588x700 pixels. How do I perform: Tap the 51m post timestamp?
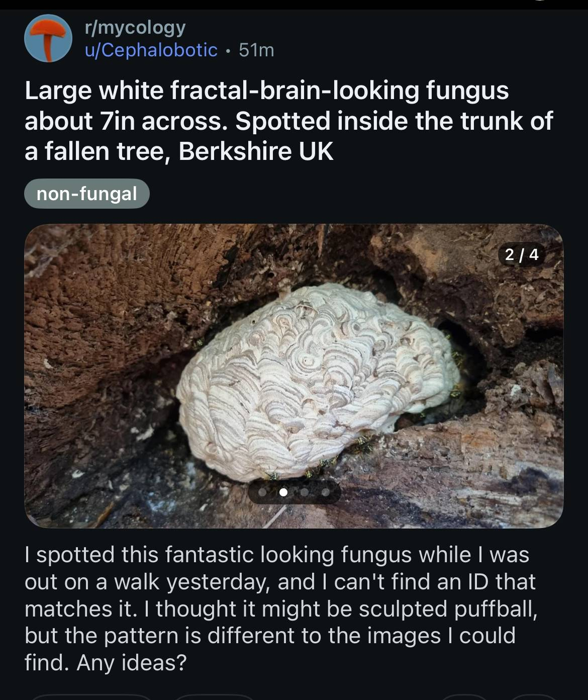[256, 50]
